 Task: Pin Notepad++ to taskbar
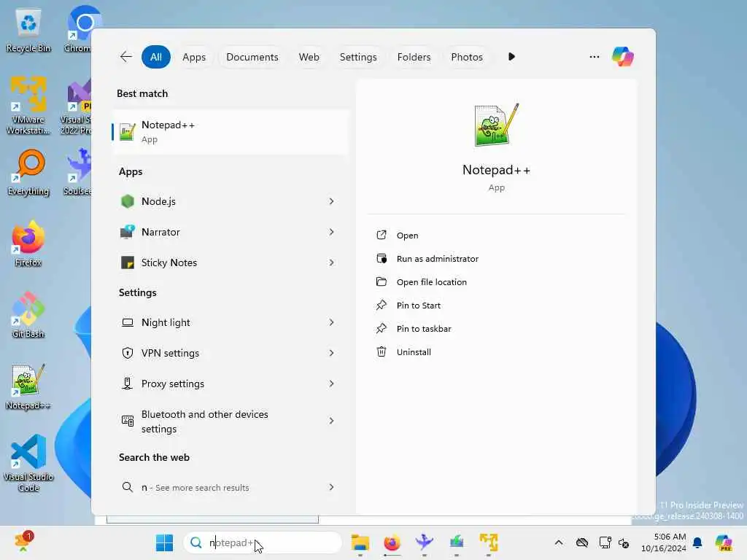pyautogui.click(x=424, y=329)
